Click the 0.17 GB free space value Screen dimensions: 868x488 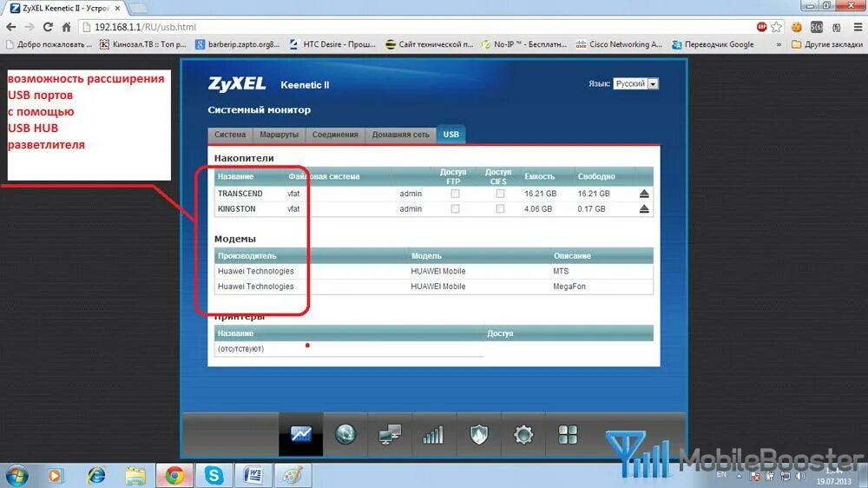(591, 208)
